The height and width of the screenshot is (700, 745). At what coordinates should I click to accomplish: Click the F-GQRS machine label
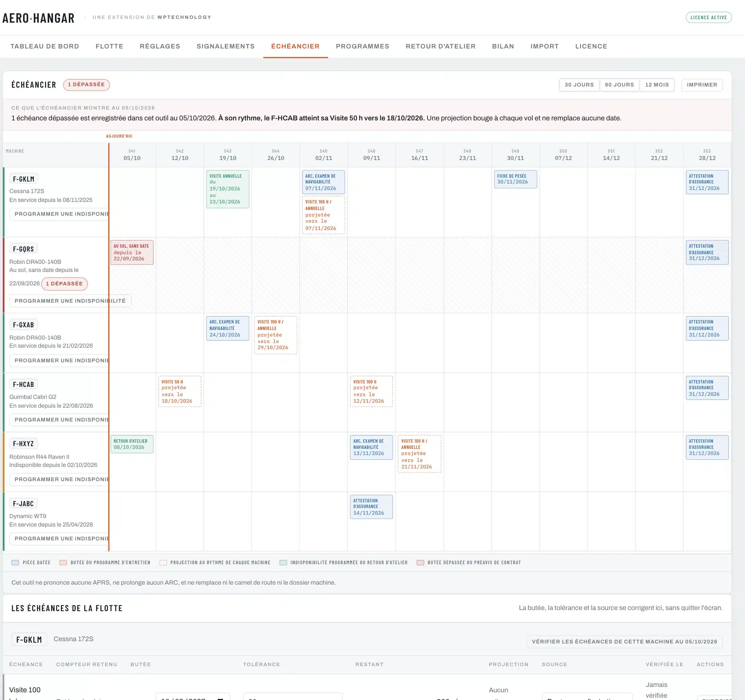tap(23, 249)
